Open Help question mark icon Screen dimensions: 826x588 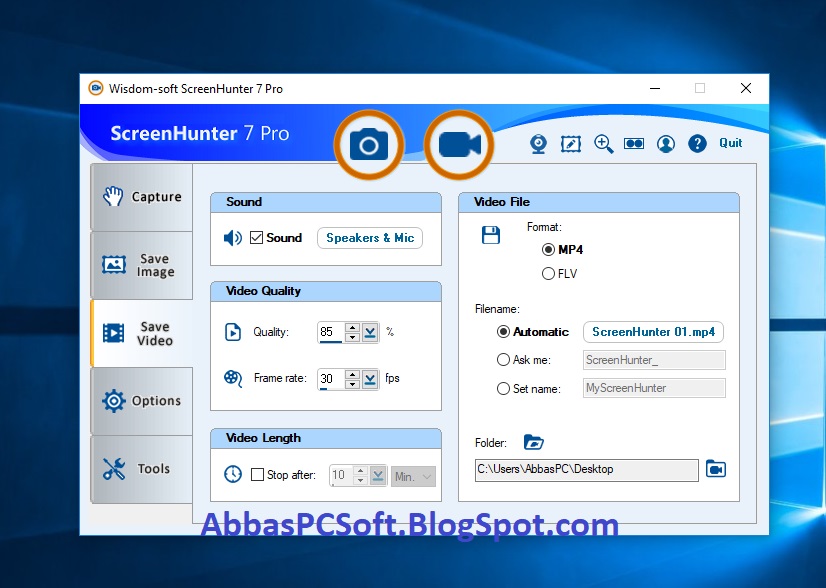(697, 144)
